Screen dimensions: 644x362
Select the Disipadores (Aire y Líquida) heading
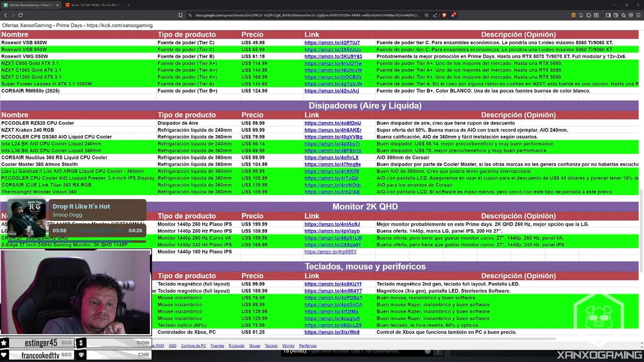(x=365, y=106)
